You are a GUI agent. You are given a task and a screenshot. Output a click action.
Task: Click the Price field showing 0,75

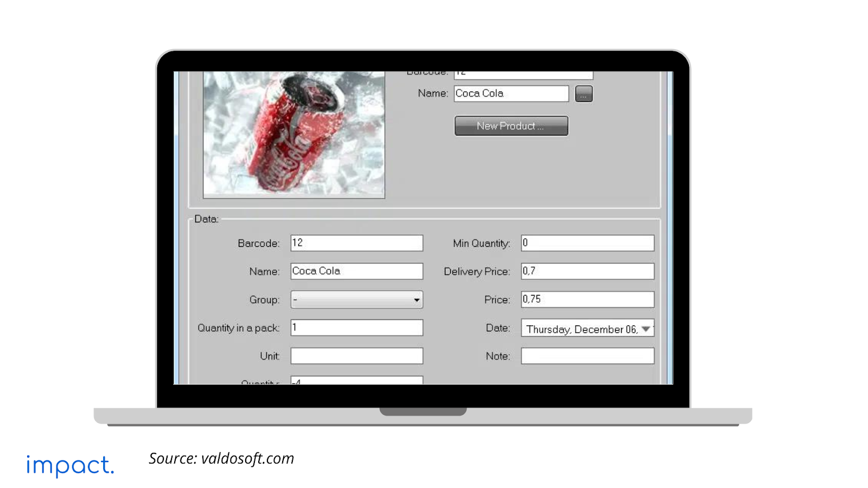point(588,299)
